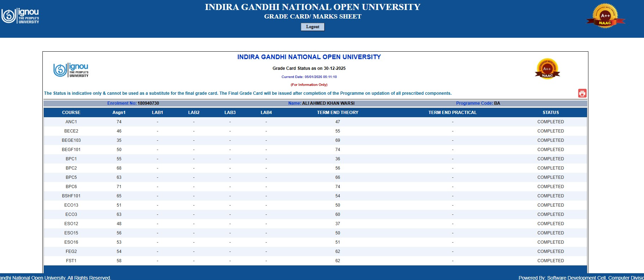The image size is (644, 280).
Task: Click the Asgn1 mark 74 for ANC1
Action: tap(119, 122)
